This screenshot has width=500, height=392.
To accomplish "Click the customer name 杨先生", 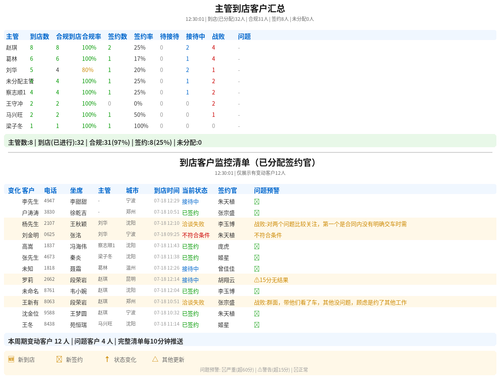I will tap(30, 224).
